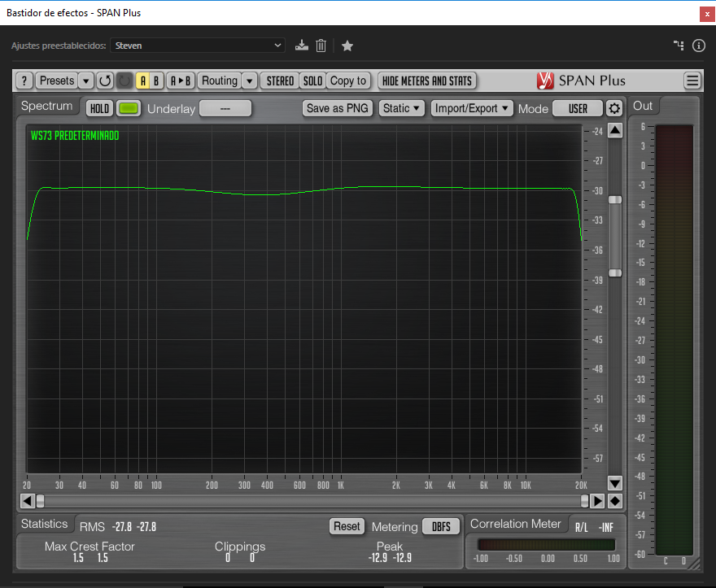Open the Routing menu
Screen dimensions: 716x588
click(220, 81)
